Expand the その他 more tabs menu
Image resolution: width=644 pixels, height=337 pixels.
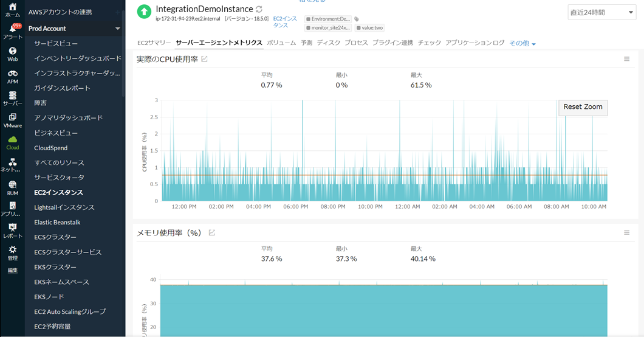coord(522,43)
